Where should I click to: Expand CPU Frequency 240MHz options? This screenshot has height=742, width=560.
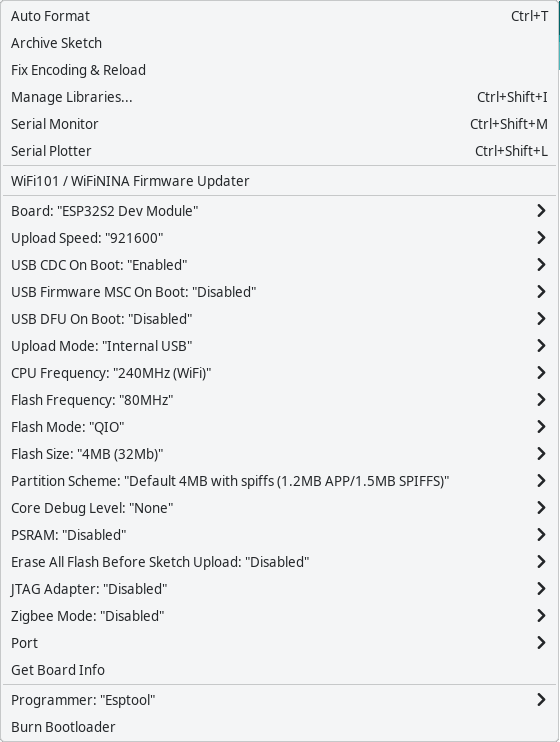pos(280,372)
